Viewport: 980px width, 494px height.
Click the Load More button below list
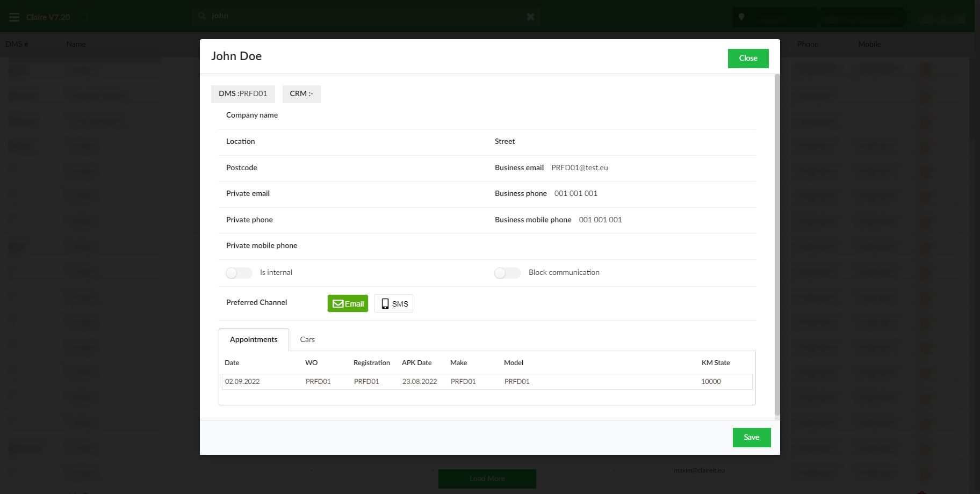[x=487, y=478]
